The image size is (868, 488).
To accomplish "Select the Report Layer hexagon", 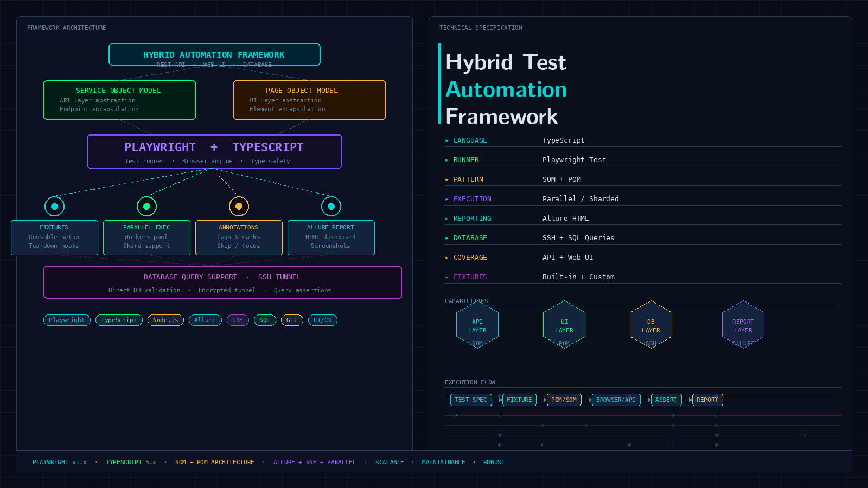I will click(x=743, y=325).
